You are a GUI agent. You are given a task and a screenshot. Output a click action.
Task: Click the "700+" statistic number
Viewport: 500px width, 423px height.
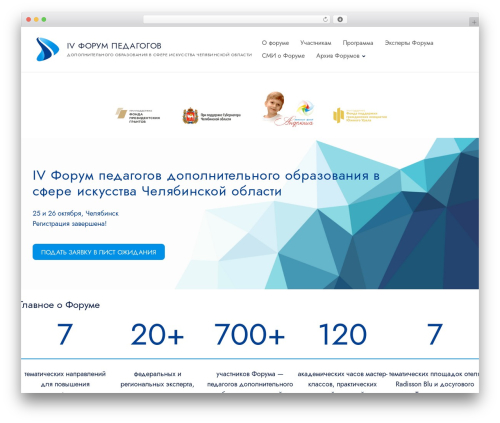click(249, 334)
